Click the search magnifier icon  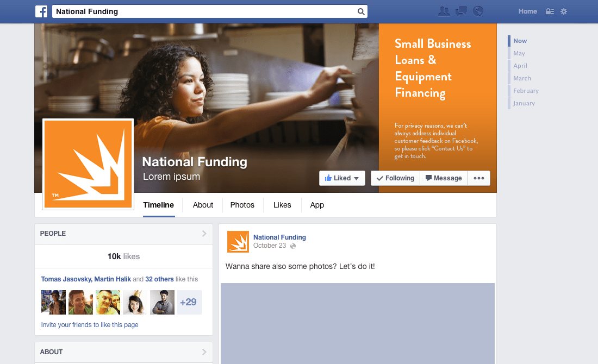(x=361, y=11)
